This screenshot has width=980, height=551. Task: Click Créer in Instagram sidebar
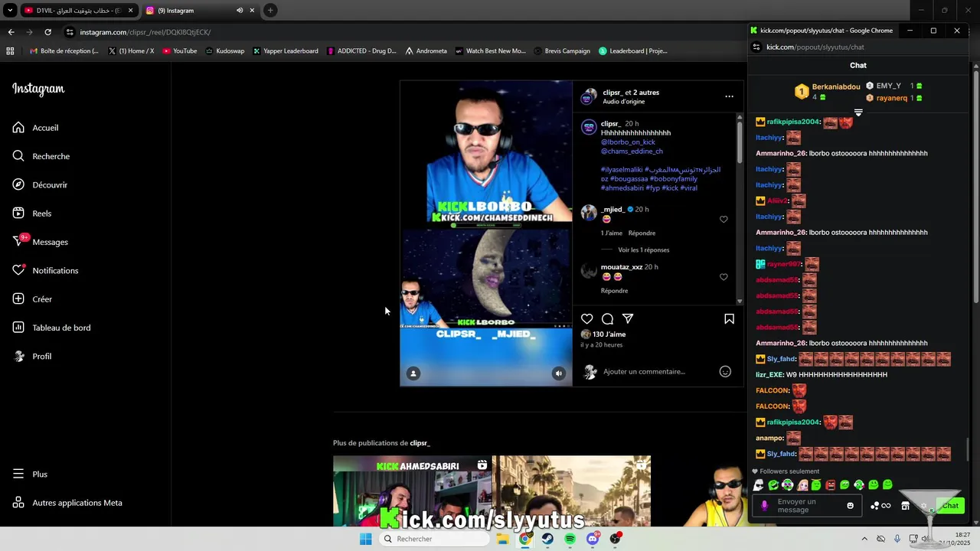tap(32, 299)
